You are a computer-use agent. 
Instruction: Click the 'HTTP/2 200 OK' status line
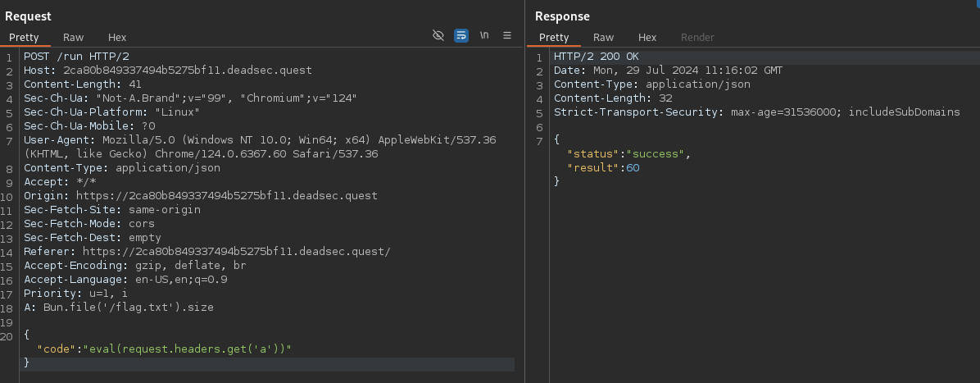597,57
